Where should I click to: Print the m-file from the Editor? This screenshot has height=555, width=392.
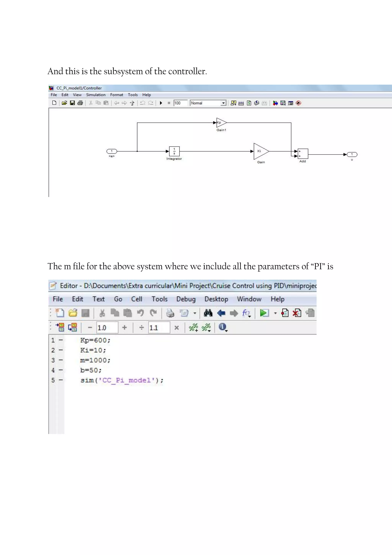[170, 313]
